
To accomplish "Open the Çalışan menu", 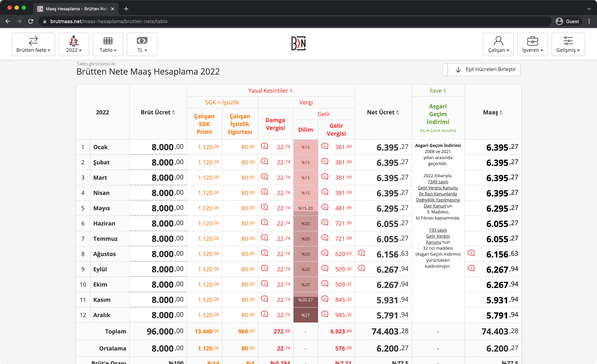I will [x=498, y=44].
